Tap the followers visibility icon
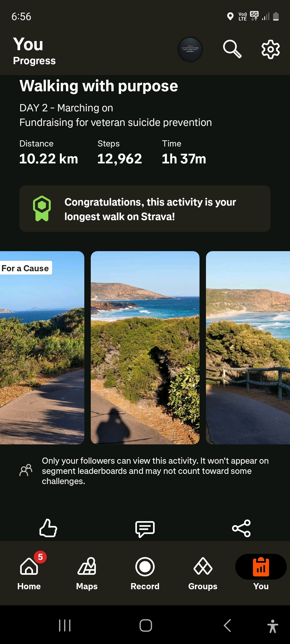The width and height of the screenshot is (290, 644). [x=26, y=470]
